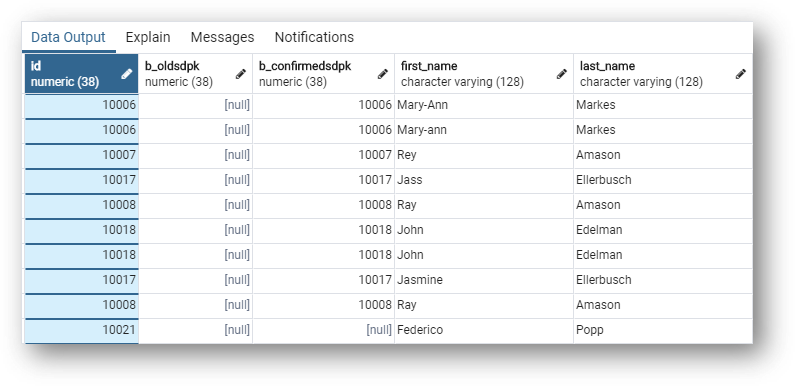Select the id column header
The height and width of the screenshot is (386, 795).
tap(81, 74)
